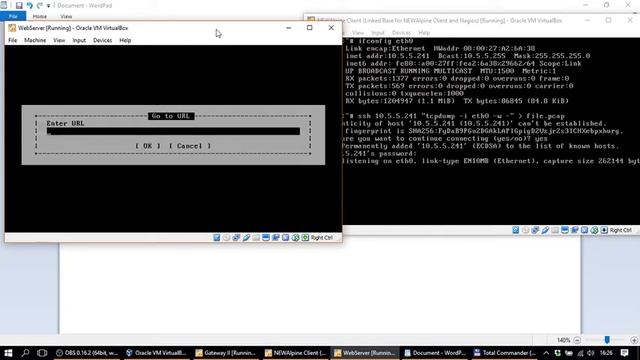The width and height of the screenshot is (640, 360).
Task: Switch to Gateway II taskbar button
Action: tap(225, 353)
